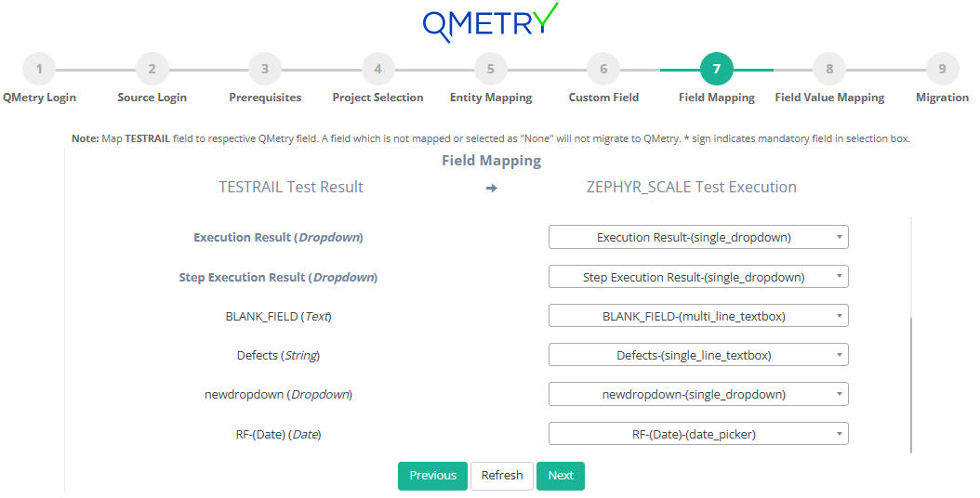This screenshot has width=980, height=498.
Task: Click the 'Field Mapping' section title
Action: pyautogui.click(x=491, y=161)
